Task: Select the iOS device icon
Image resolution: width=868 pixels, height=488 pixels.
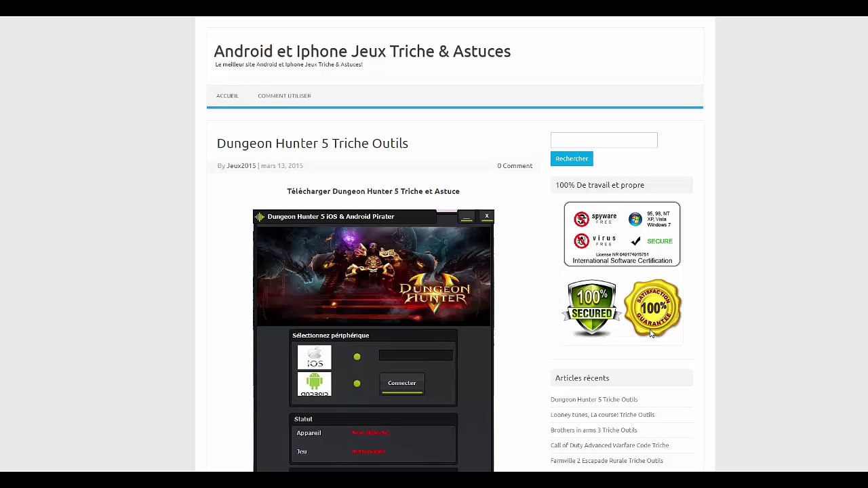Action: coord(315,357)
